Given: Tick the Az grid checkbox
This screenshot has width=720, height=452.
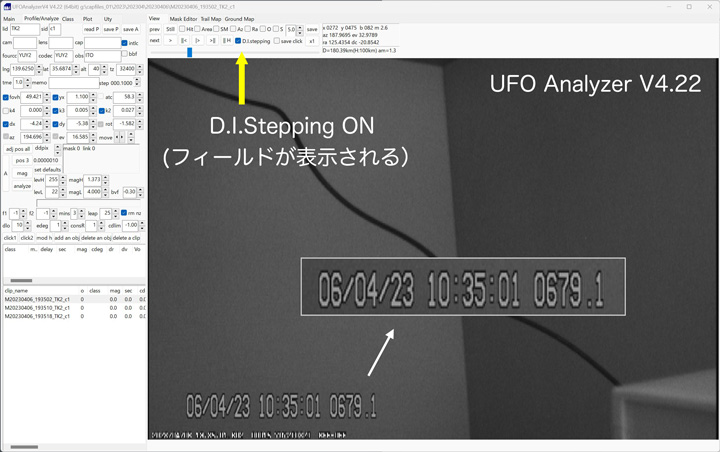Looking at the screenshot, I should 233,29.
